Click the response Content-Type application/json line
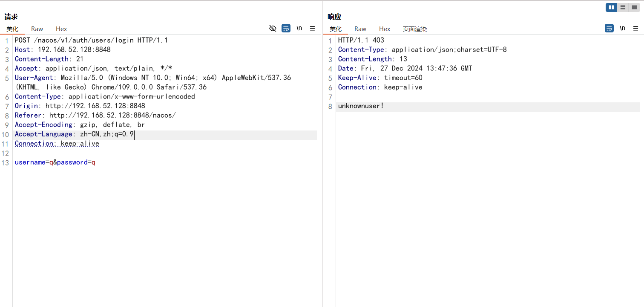The height and width of the screenshot is (307, 644). [423, 49]
